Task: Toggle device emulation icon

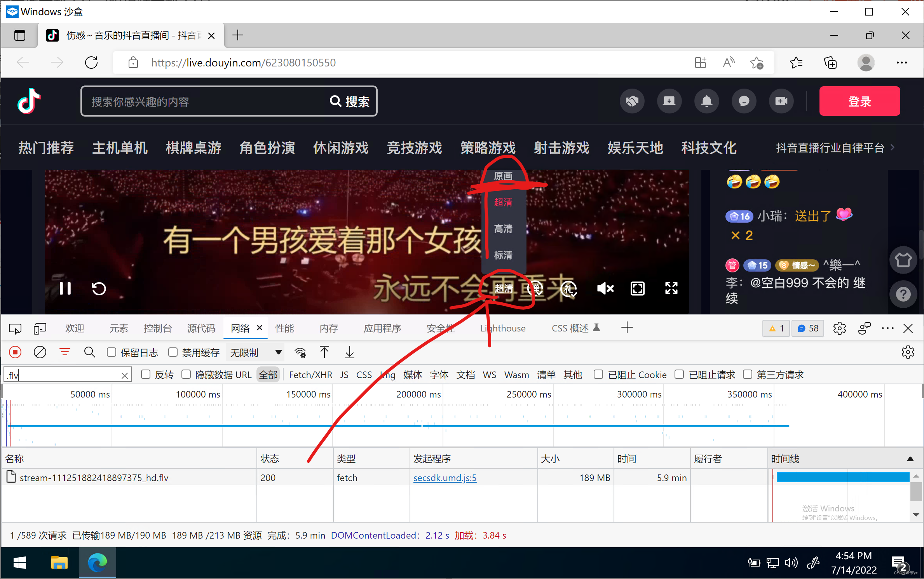Action: [x=40, y=328]
